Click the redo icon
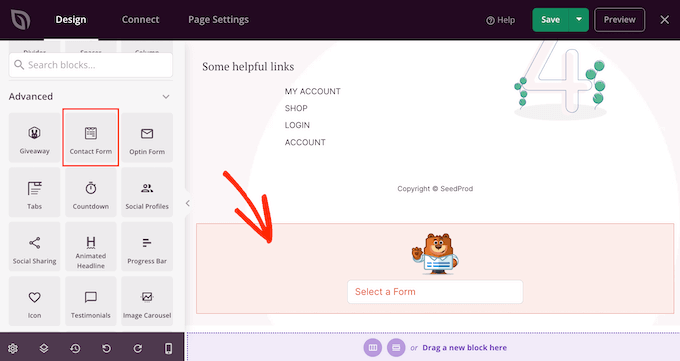The image size is (680, 361). pyautogui.click(x=137, y=348)
